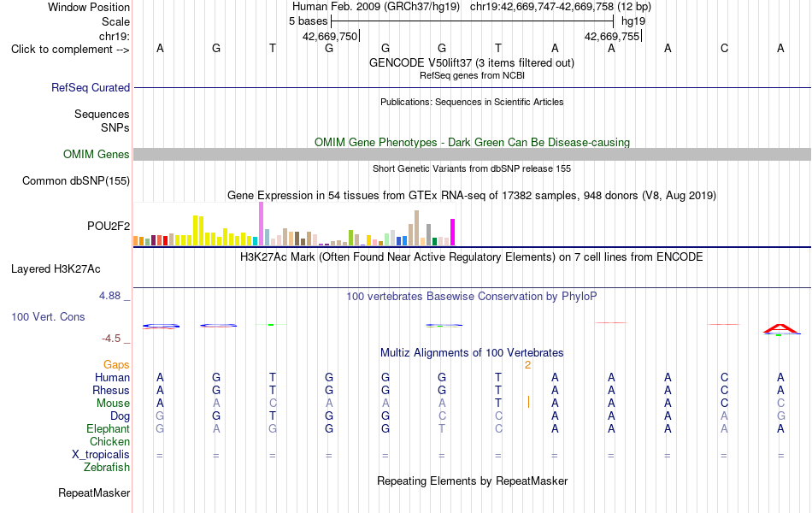Click the orange gap number 2
Viewport: 812px width, 513px height.
point(527,365)
